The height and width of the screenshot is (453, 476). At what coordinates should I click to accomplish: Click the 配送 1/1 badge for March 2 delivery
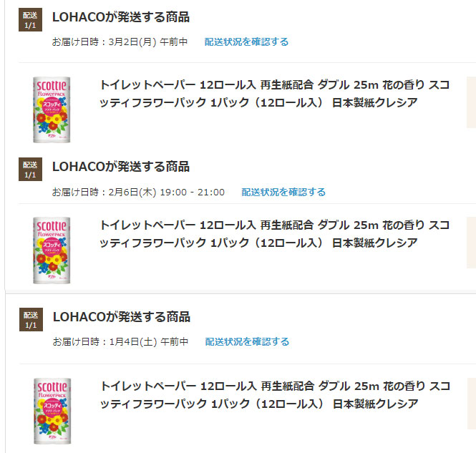click(30, 20)
